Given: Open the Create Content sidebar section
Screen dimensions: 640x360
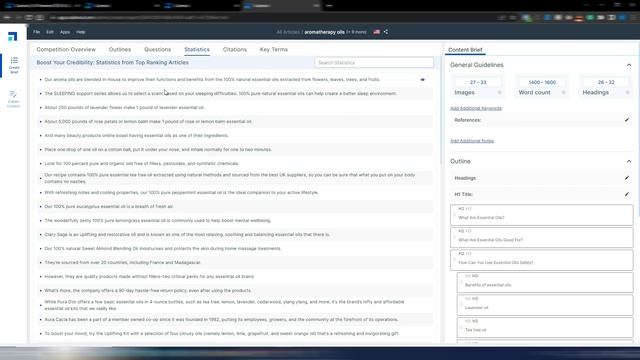Looking at the screenshot, I should (x=13, y=99).
